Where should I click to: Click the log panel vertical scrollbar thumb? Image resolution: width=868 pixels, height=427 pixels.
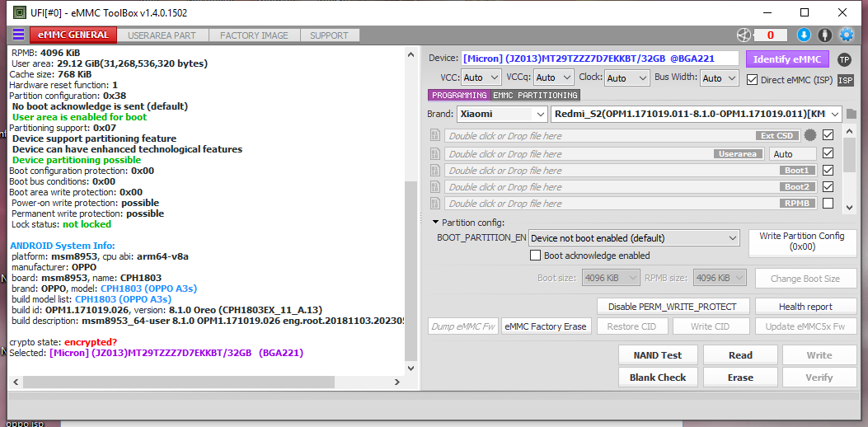coord(411,271)
